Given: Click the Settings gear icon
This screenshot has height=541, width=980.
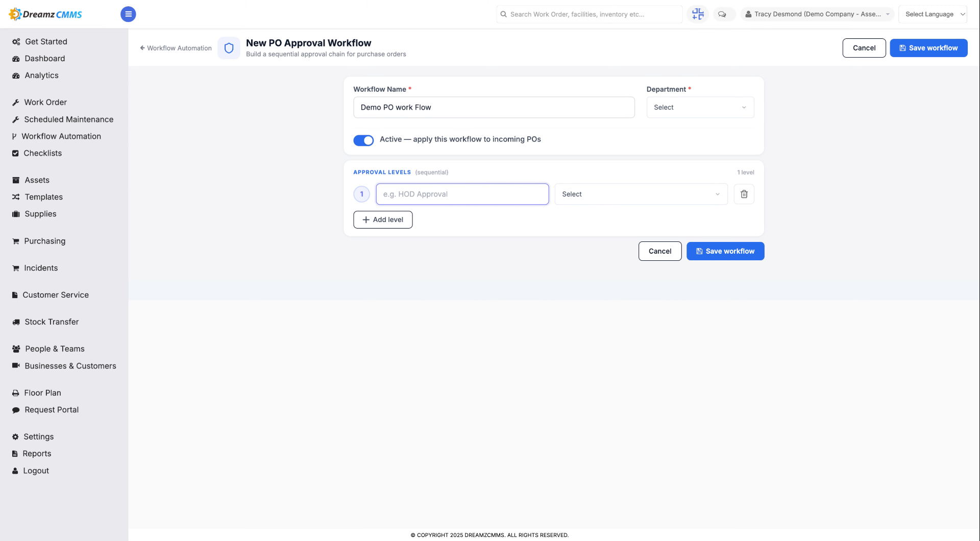Looking at the screenshot, I should pos(15,437).
